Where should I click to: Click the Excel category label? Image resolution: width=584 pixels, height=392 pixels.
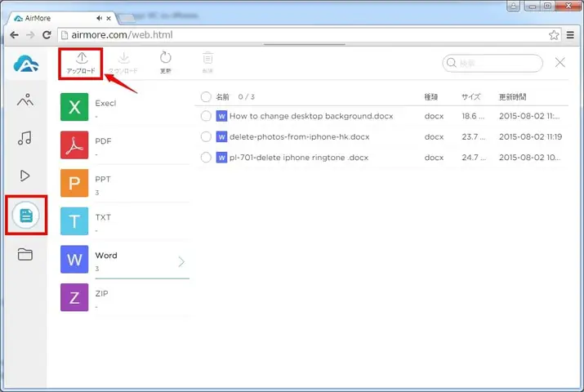pos(105,103)
